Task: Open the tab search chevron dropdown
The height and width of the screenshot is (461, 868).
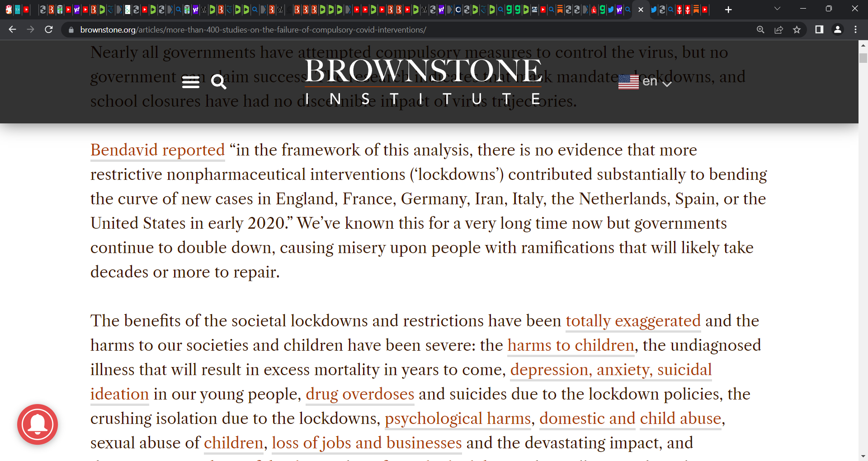Action: [x=777, y=9]
